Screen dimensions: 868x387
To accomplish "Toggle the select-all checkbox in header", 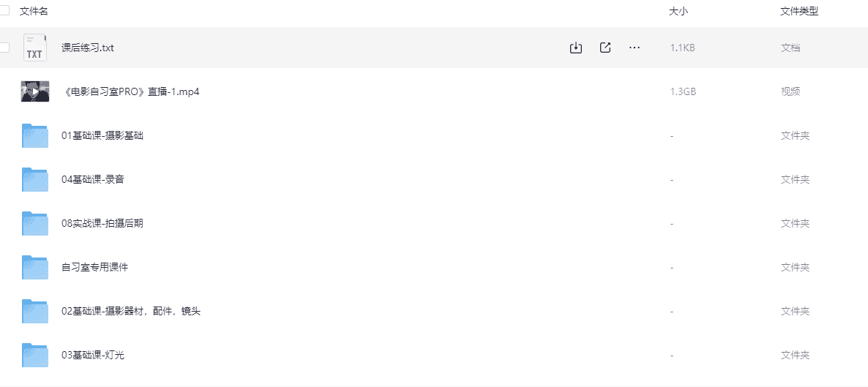I will 4,10.
